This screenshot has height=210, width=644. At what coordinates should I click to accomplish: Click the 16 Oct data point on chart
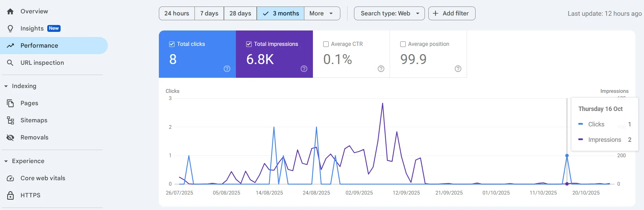pyautogui.click(x=567, y=156)
